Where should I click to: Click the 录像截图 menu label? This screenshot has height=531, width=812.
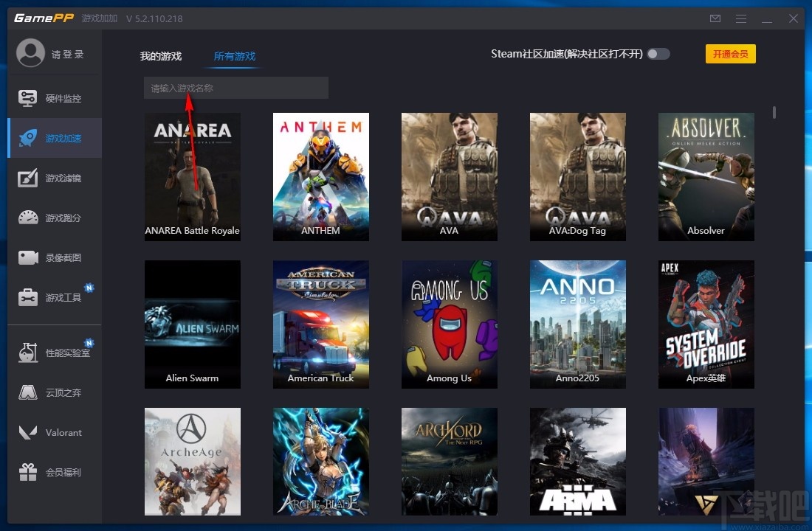(x=63, y=257)
